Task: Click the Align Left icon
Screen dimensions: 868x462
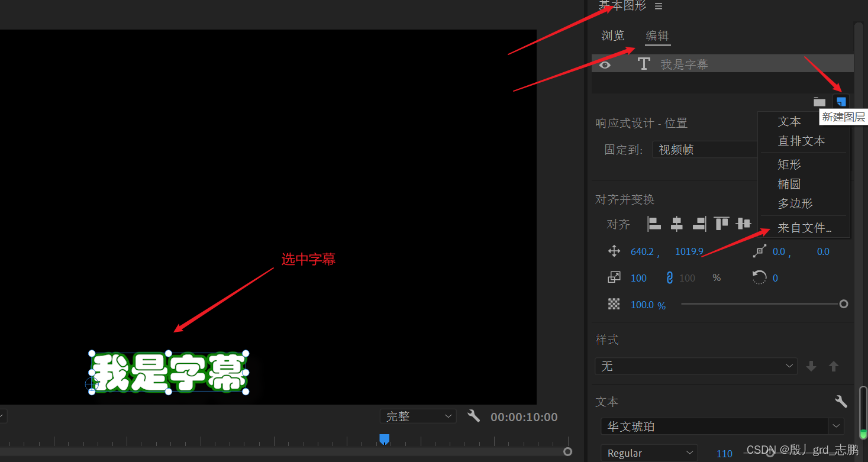Action: 654,224
